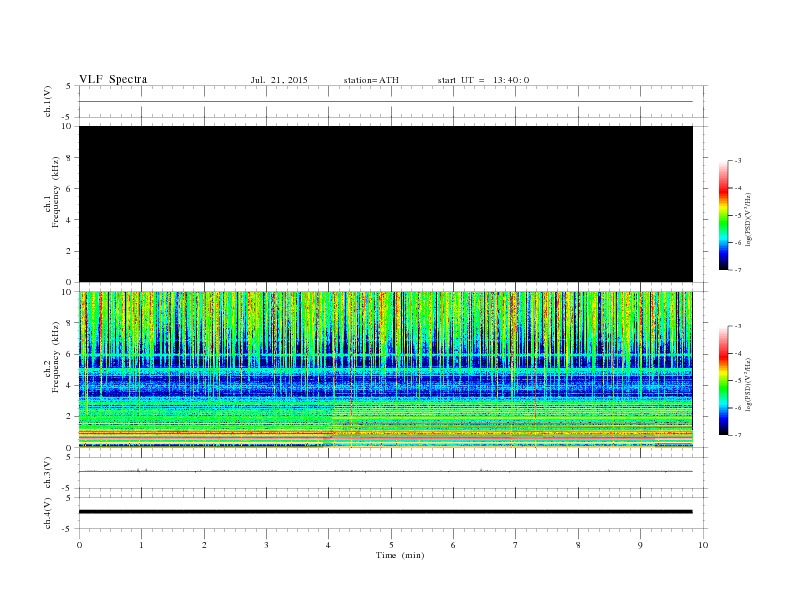Click the "ch.4(V)" waveform axis label
Screen dimensions: 792x612
pyautogui.click(x=48, y=513)
